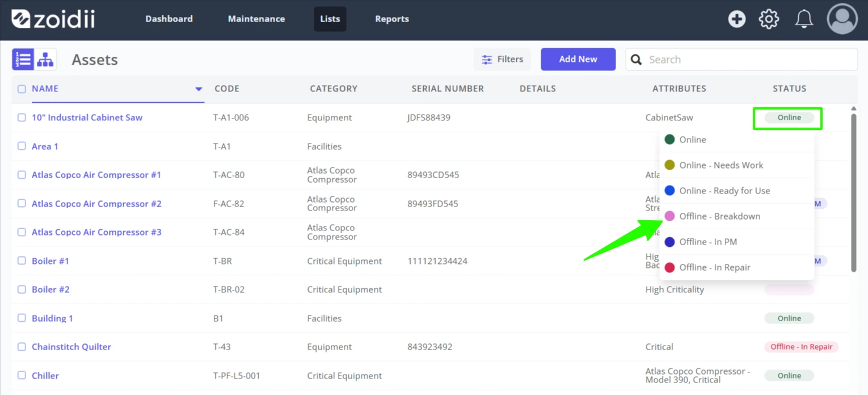Viewport: 868px width, 395px height.
Task: Open status dropdown for Chiller
Action: [789, 376]
